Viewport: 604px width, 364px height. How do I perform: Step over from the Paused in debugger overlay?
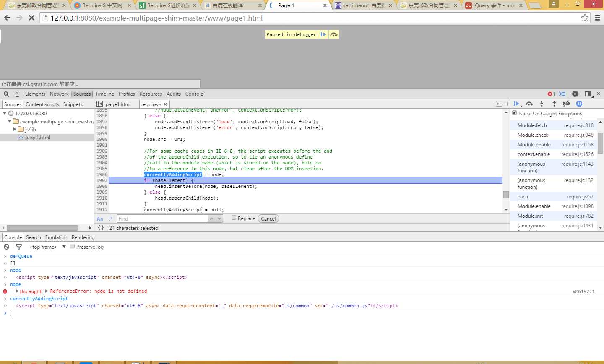[x=334, y=34]
